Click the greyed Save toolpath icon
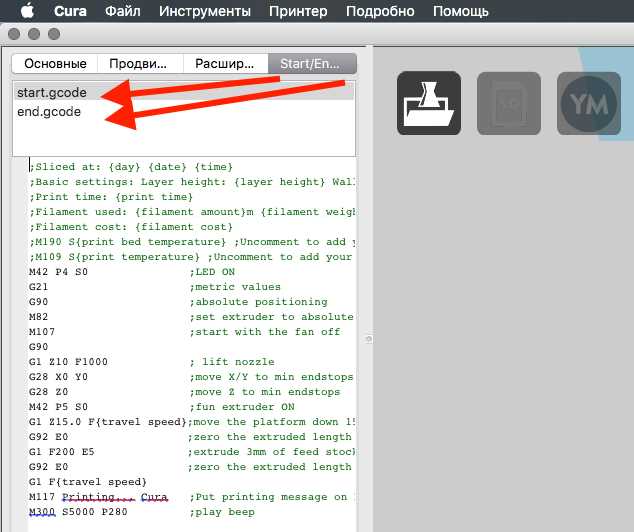Image resolution: width=634 pixels, height=532 pixels. point(509,103)
